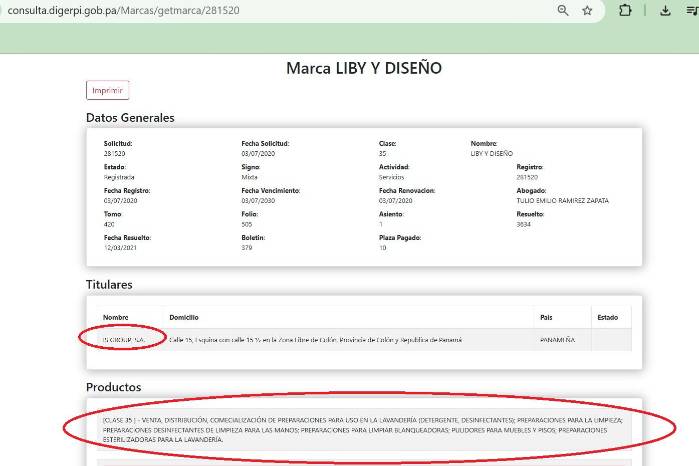Select the titular name IS GROUP, S.A.

pos(124,340)
